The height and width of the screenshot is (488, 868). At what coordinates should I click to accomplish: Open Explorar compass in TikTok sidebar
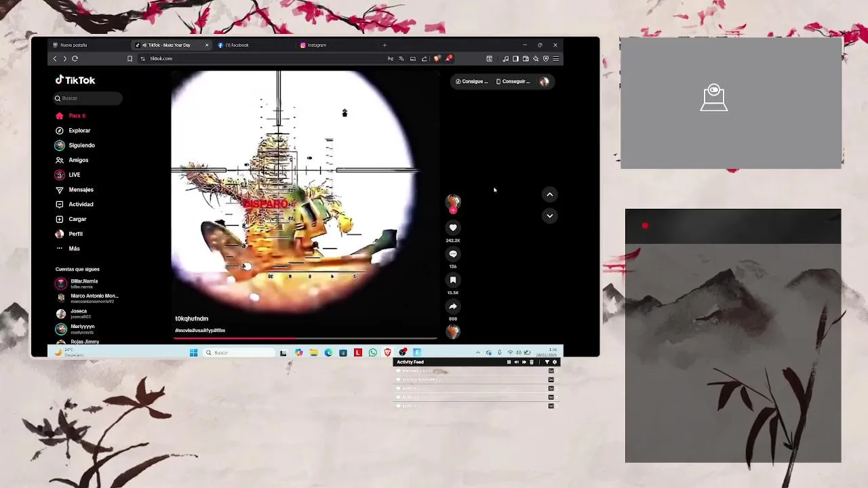60,130
